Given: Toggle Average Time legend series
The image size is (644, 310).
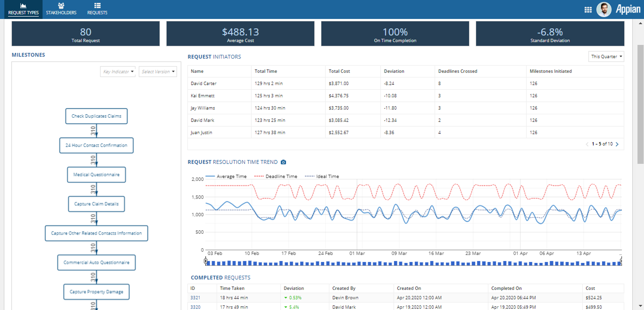Looking at the screenshot, I should 226,176.
